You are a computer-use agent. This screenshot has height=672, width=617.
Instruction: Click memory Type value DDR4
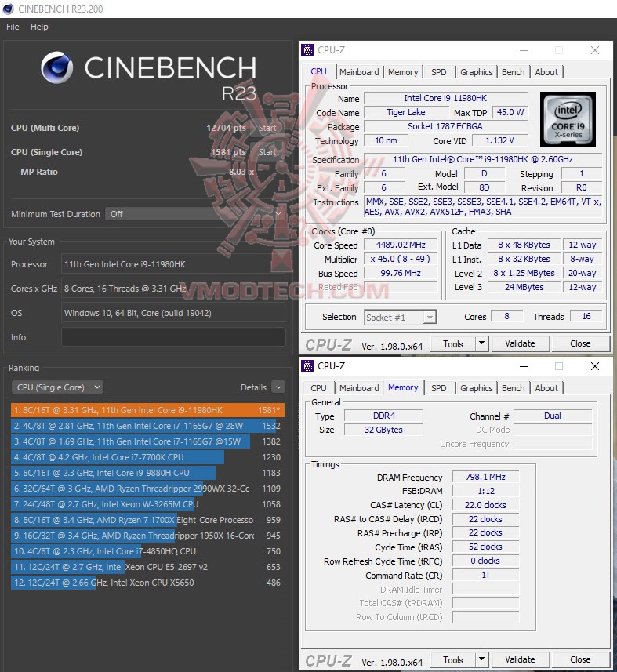pos(383,416)
